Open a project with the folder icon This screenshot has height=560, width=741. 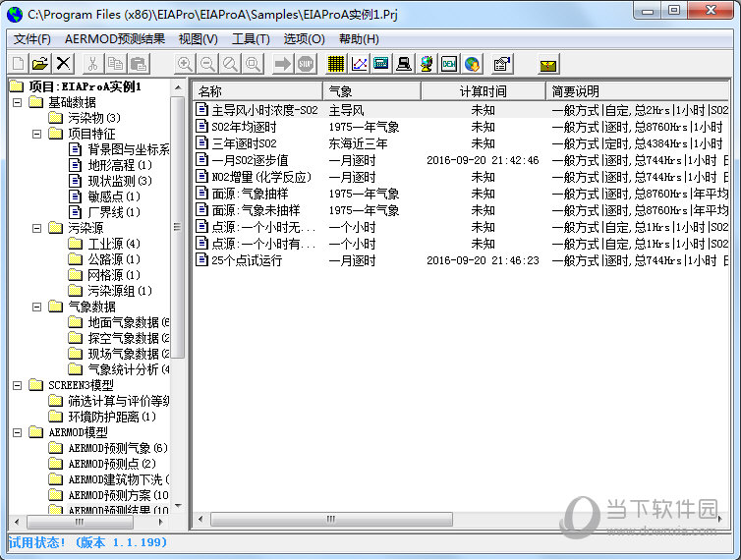[x=40, y=64]
